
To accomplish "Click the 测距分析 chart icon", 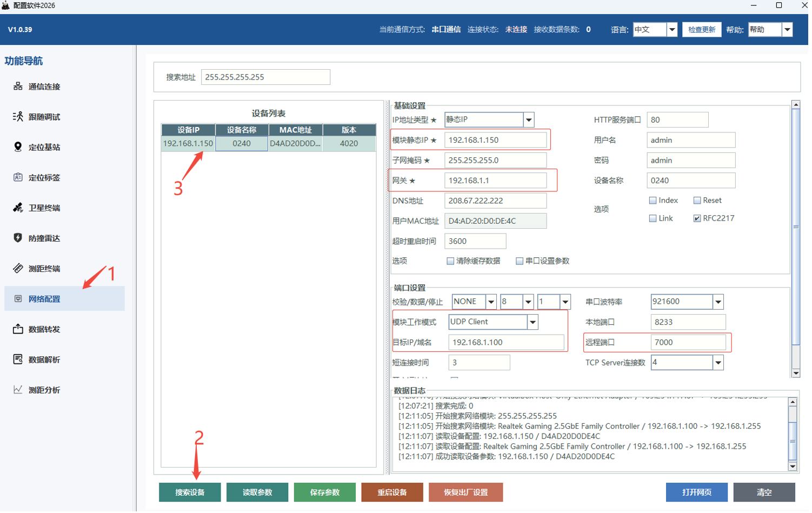I will [x=18, y=390].
